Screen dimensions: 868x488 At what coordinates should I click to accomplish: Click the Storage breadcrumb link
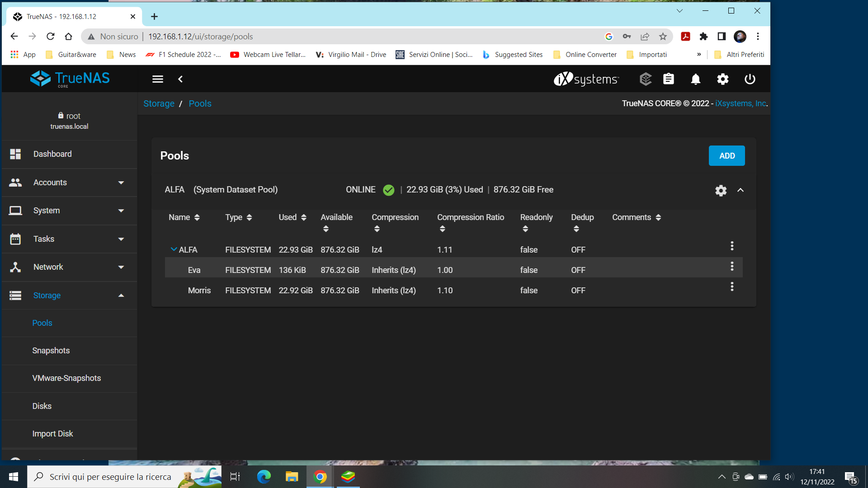coord(159,103)
